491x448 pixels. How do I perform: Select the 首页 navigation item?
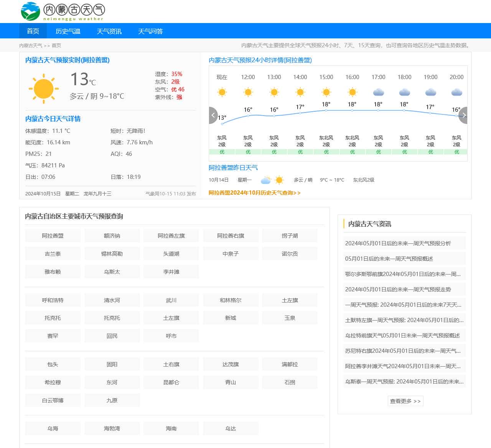pos(32,31)
